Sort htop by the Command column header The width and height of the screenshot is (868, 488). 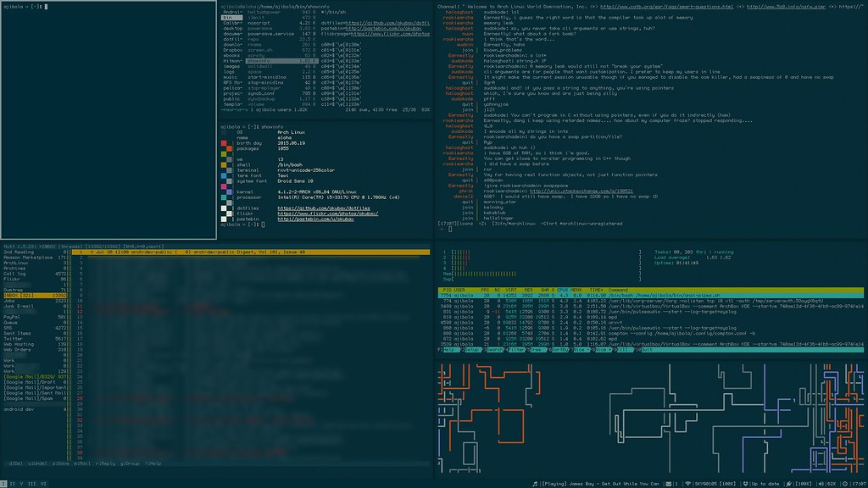pyautogui.click(x=618, y=290)
